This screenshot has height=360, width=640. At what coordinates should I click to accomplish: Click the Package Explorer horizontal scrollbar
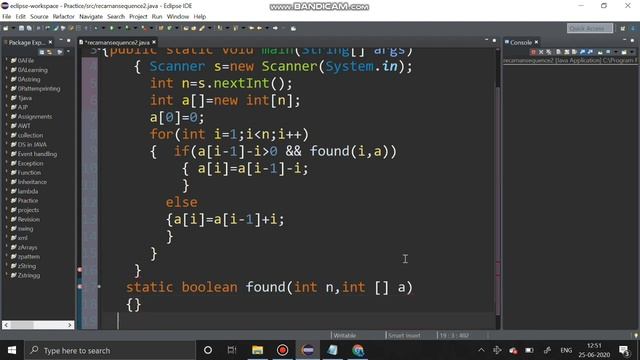(38, 325)
